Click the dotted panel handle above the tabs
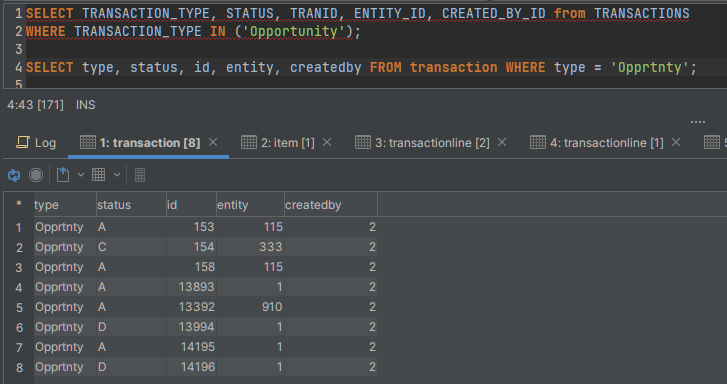The height and width of the screenshot is (384, 727). coord(698,122)
